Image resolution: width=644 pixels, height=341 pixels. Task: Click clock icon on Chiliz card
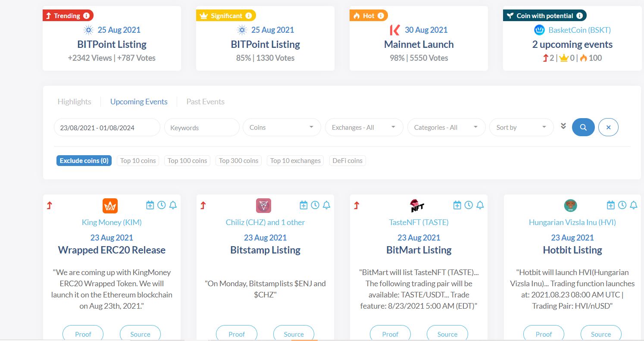315,205
